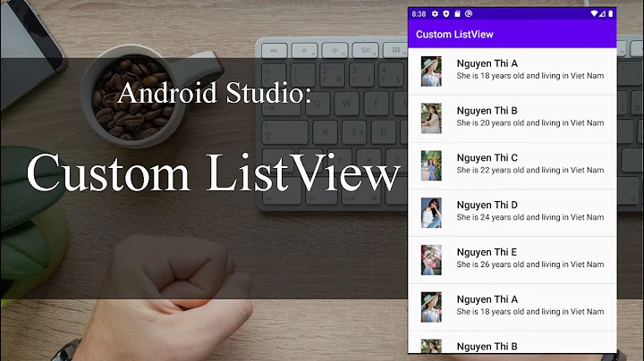Tap the cellular signal icon
The height and width of the screenshot is (361, 644).
(602, 13)
